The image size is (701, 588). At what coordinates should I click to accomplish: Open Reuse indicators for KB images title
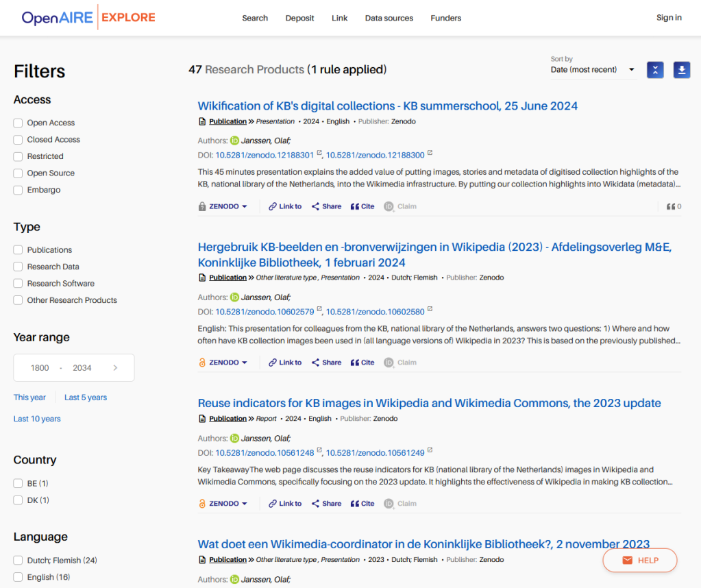coord(429,404)
